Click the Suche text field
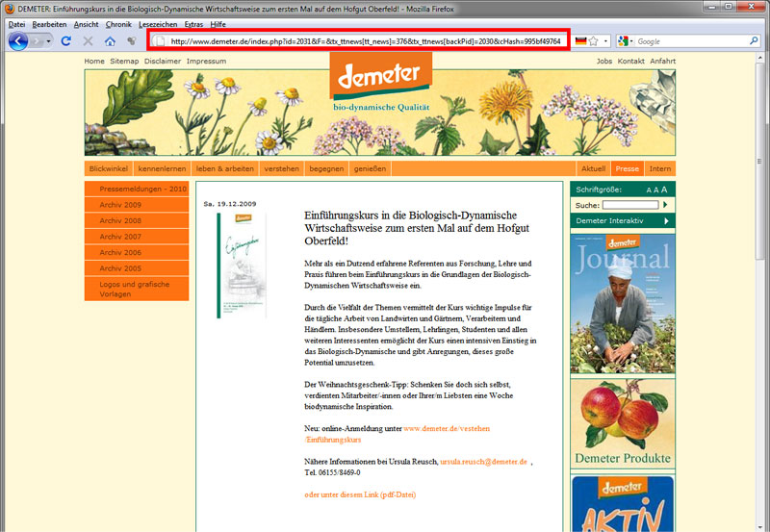770x532 pixels. [x=630, y=205]
